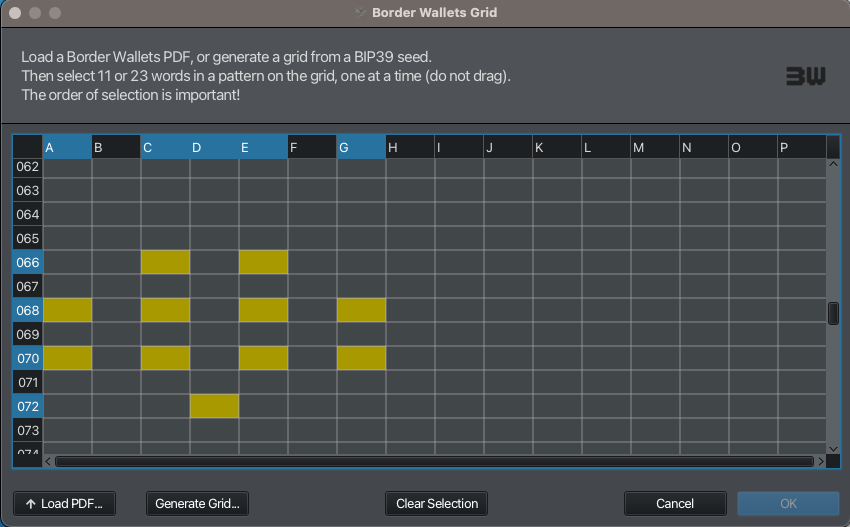Image resolution: width=850 pixels, height=527 pixels.
Task: Click the Load PDF button
Action: tap(65, 504)
